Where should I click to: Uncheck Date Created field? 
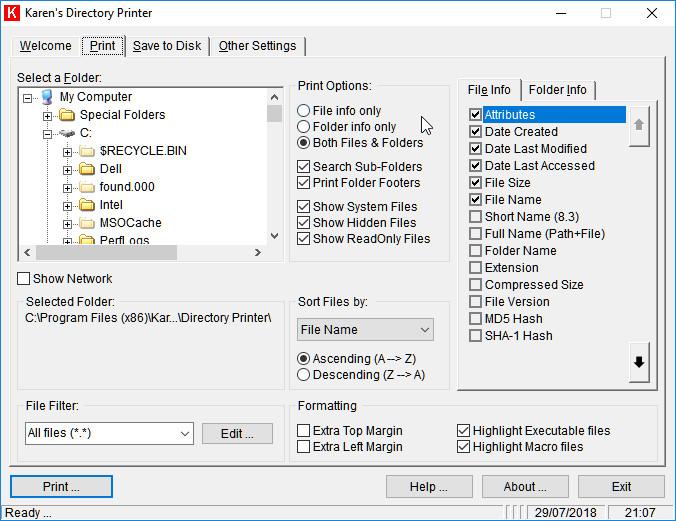pyautogui.click(x=475, y=132)
